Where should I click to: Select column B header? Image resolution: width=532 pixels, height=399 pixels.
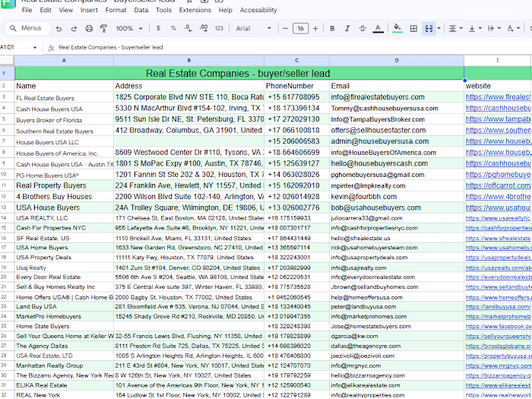(188, 60)
